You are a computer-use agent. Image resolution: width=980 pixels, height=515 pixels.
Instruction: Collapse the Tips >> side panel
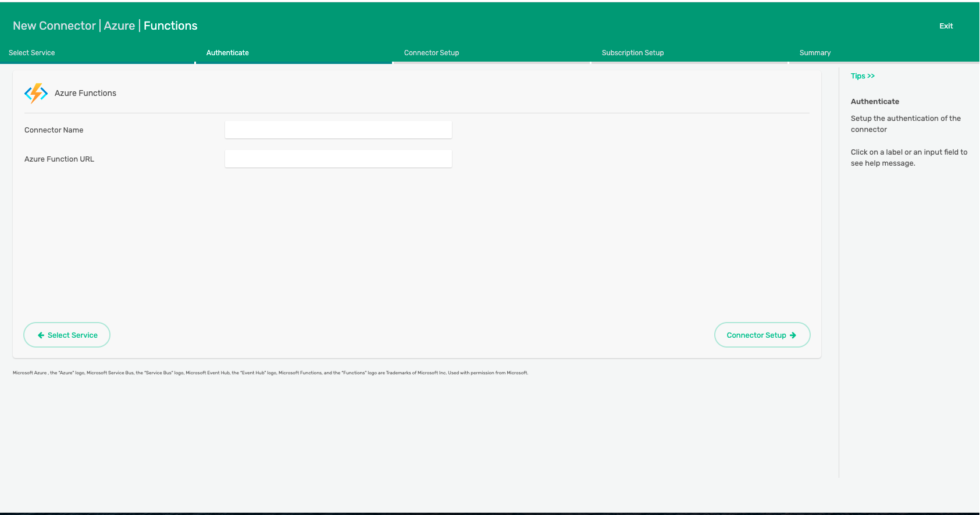[x=863, y=76]
